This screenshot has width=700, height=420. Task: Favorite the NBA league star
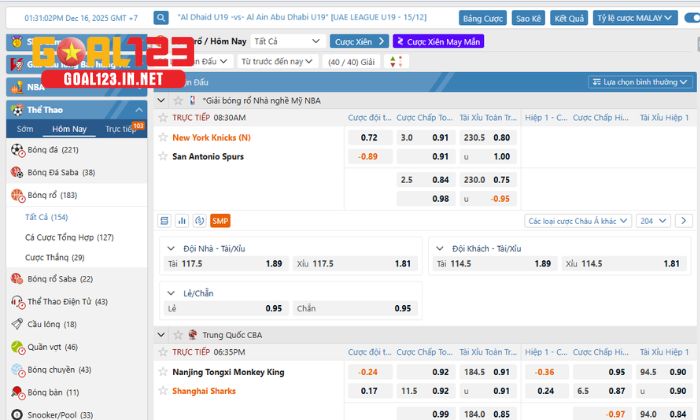coord(178,100)
